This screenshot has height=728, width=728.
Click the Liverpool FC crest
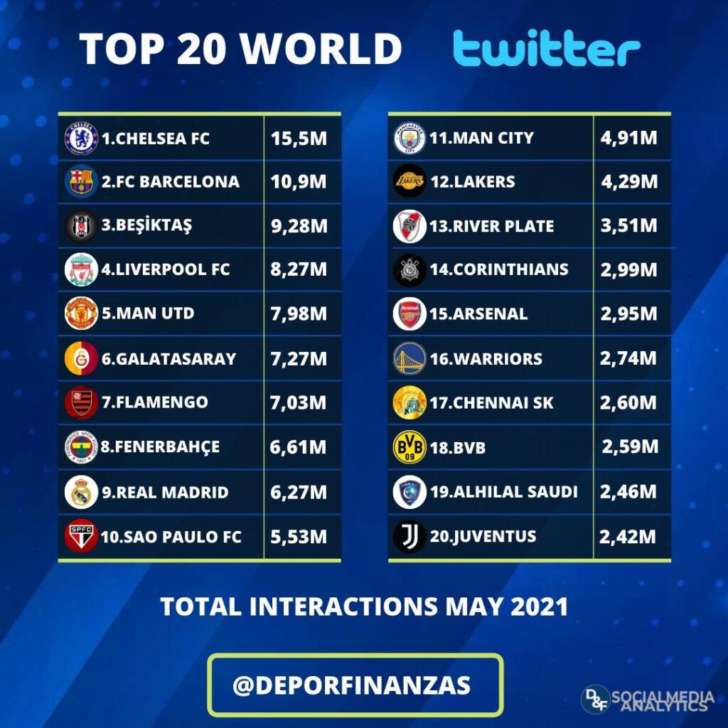click(81, 269)
